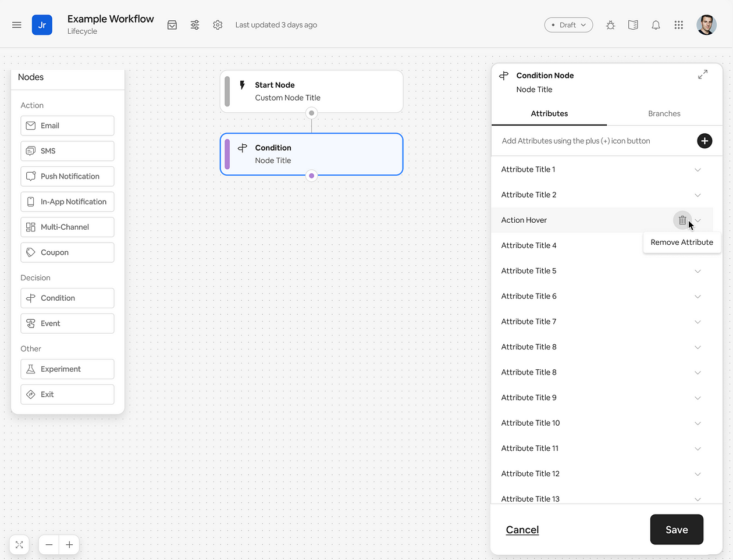The image size is (733, 560).
Task: Expand Attribute Title 5 row
Action: coord(698,271)
